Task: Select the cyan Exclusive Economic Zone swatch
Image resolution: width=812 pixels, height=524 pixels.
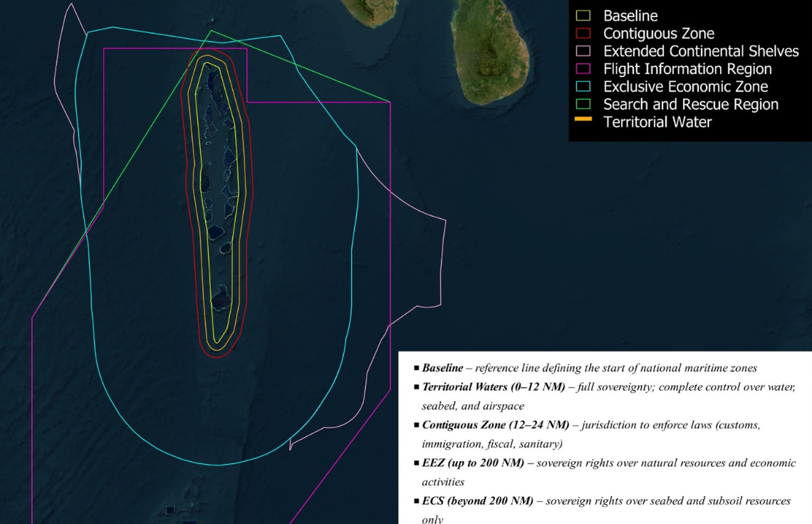Action: pyautogui.click(x=583, y=87)
